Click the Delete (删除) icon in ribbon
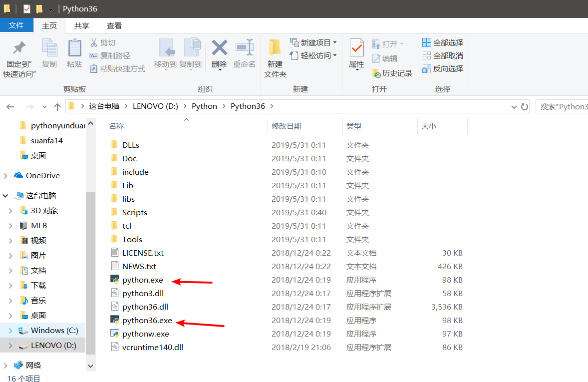The height and width of the screenshot is (382, 588). 219,49
